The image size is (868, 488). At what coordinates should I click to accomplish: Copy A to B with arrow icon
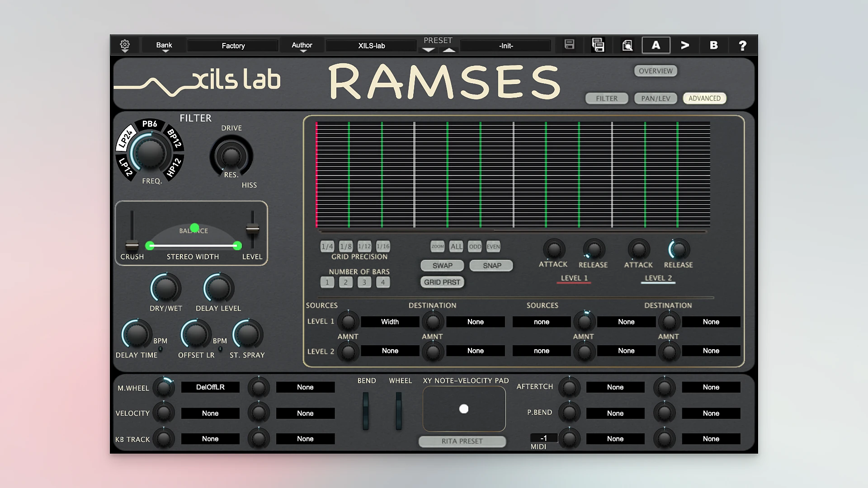[x=684, y=45]
